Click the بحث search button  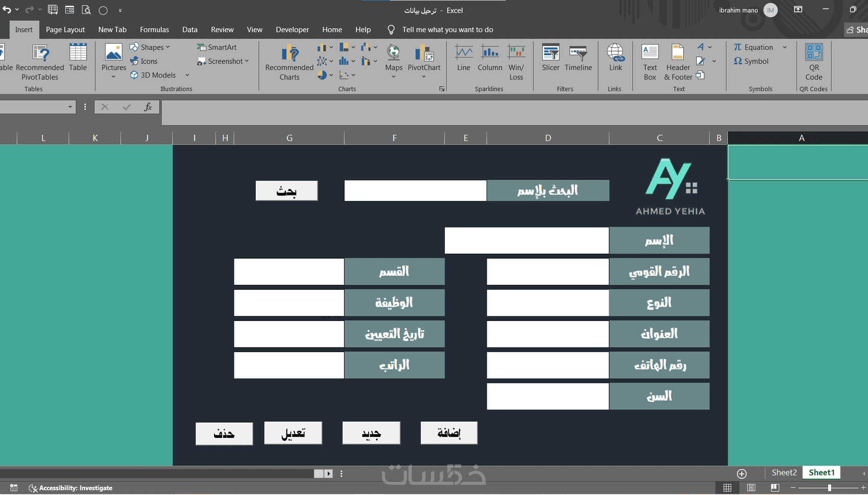click(286, 191)
